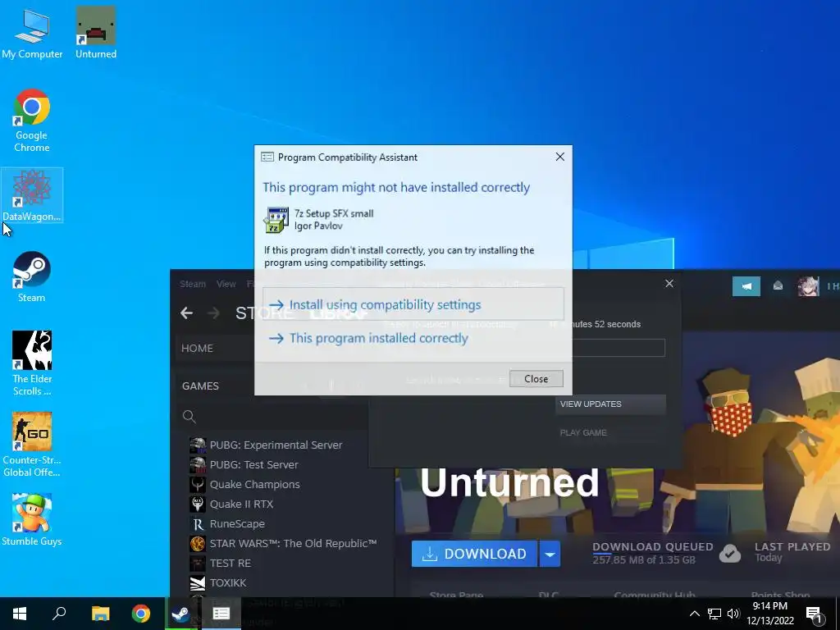Click the Steam announcements megaphone icon
840x630 pixels.
(746, 286)
